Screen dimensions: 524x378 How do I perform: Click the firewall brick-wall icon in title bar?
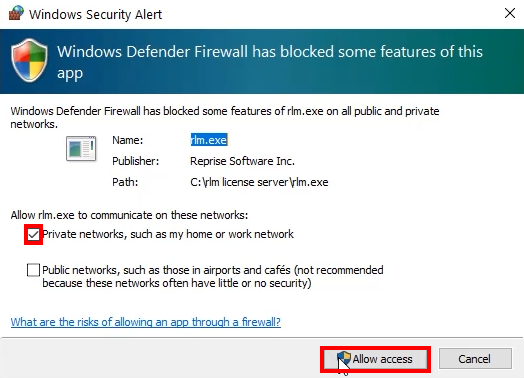point(16,13)
